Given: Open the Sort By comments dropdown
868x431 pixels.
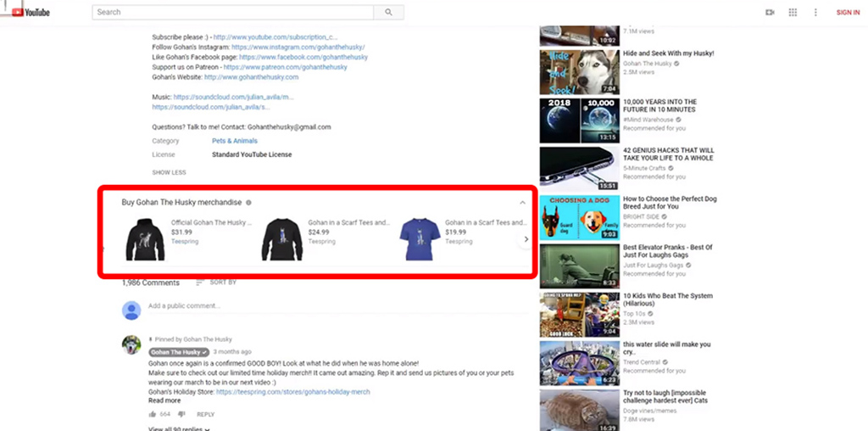Looking at the screenshot, I should [216, 283].
